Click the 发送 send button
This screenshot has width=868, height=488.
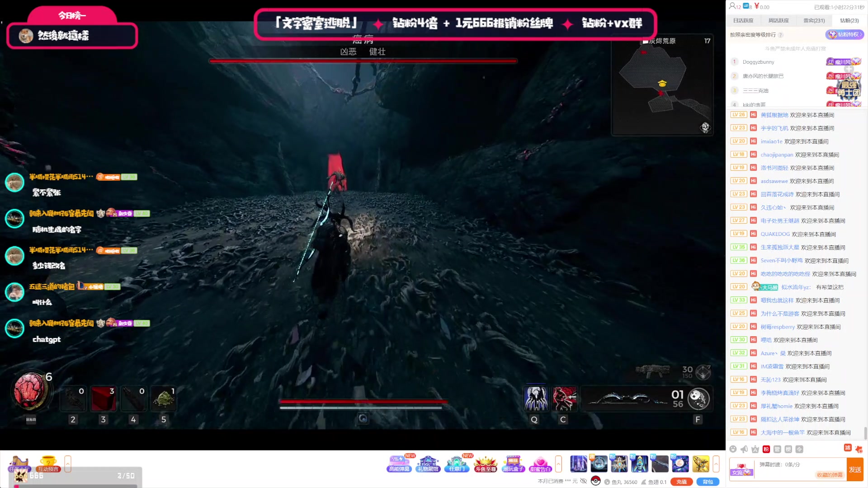[855, 469]
